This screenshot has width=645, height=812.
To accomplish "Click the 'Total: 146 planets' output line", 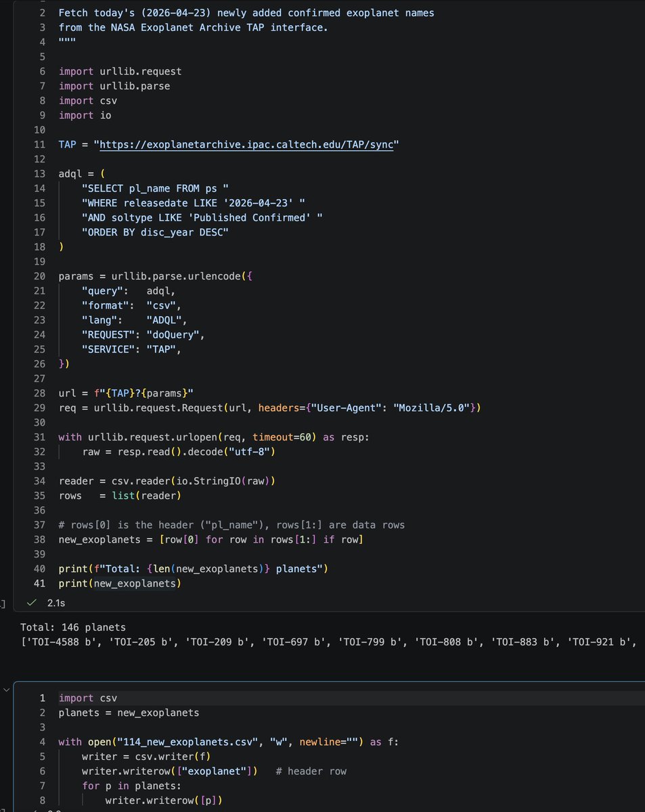I will [73, 627].
